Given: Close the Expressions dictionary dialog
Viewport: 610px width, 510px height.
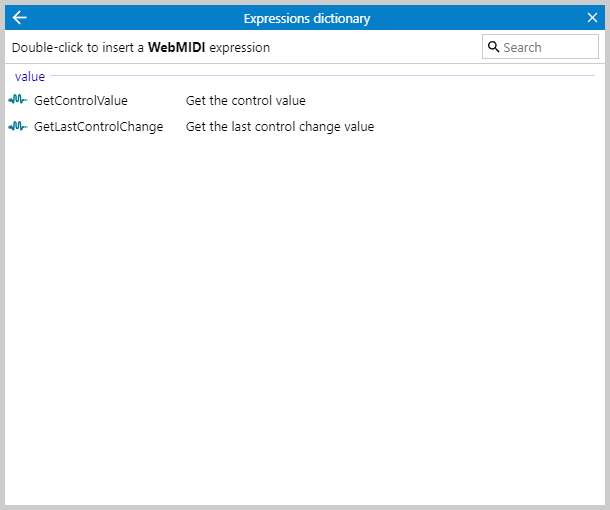Looking at the screenshot, I should click(592, 18).
